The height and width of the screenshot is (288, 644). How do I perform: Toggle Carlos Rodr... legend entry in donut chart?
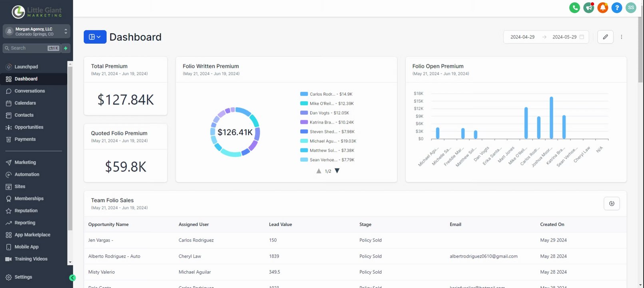coord(326,94)
